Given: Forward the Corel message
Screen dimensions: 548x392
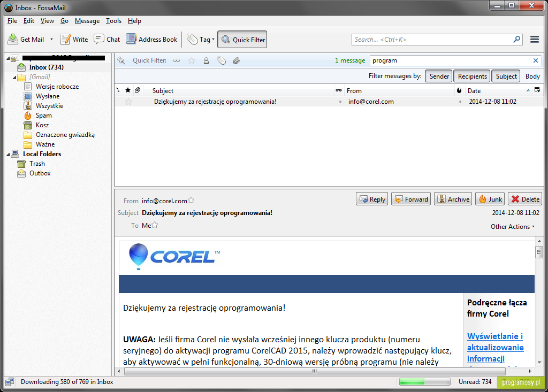Looking at the screenshot, I should coord(411,199).
